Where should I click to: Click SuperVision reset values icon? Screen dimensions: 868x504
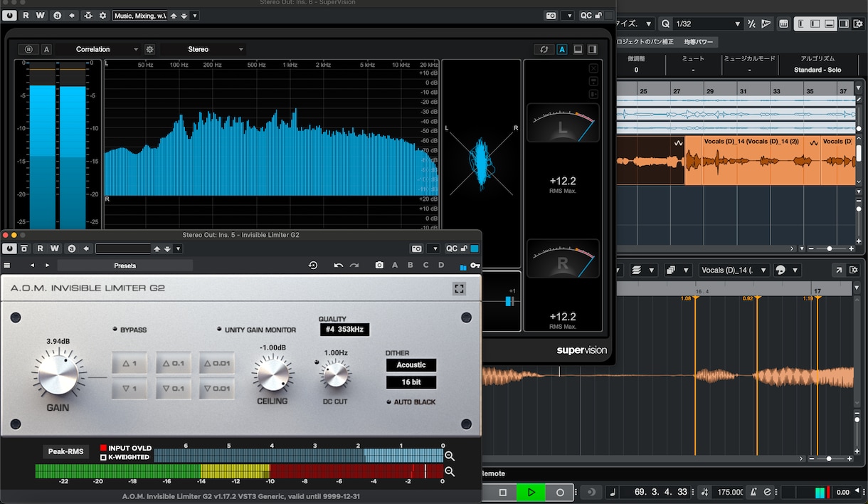pos(544,49)
